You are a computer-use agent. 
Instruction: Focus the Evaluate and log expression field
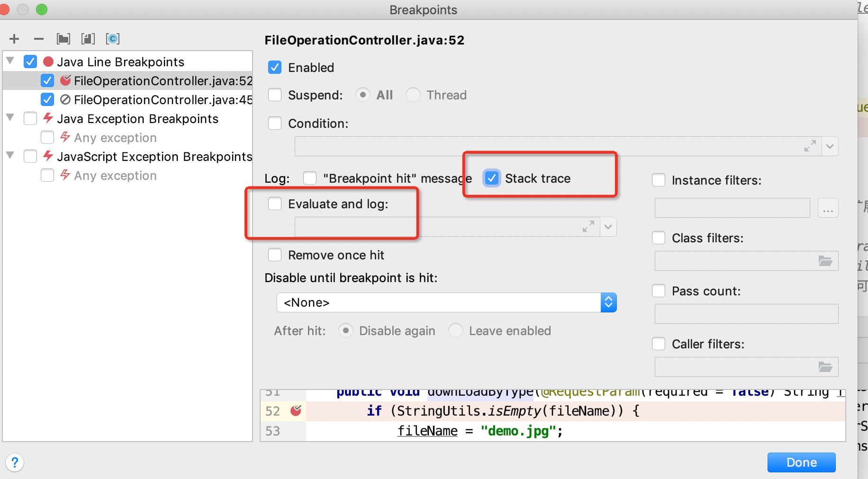click(447, 227)
